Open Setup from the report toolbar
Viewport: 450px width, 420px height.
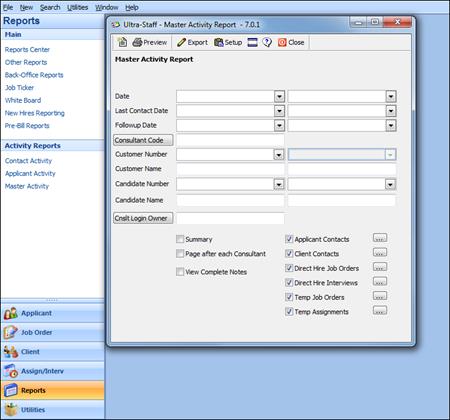228,42
